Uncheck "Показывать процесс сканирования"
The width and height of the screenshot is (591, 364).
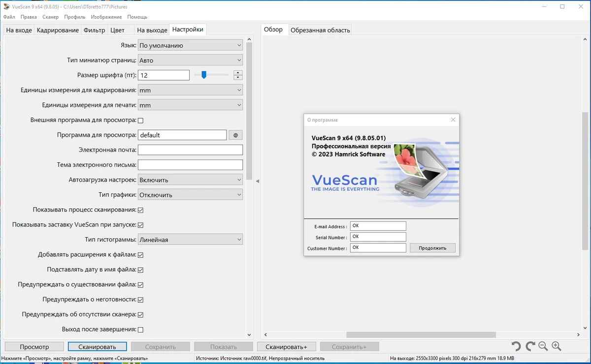click(x=140, y=210)
